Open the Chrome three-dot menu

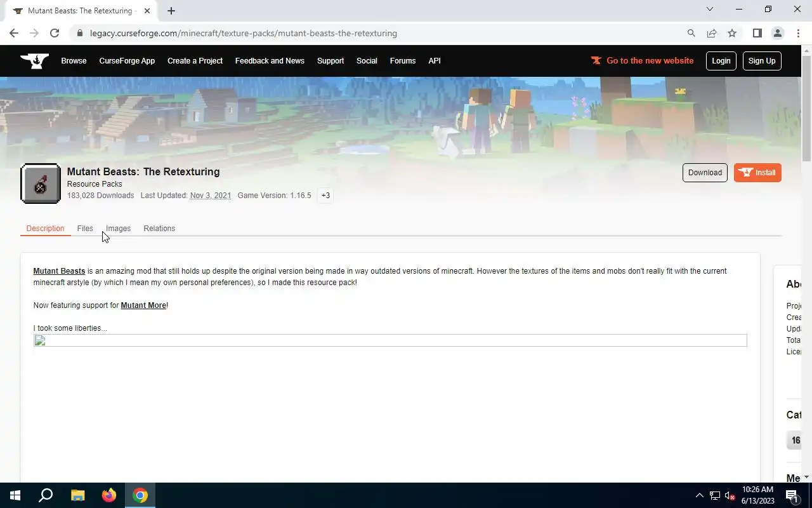point(797,33)
